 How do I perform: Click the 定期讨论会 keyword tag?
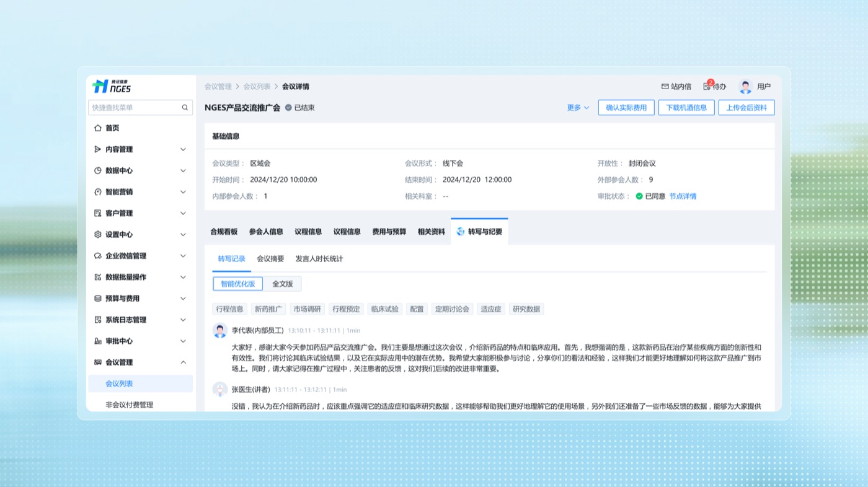pos(452,309)
